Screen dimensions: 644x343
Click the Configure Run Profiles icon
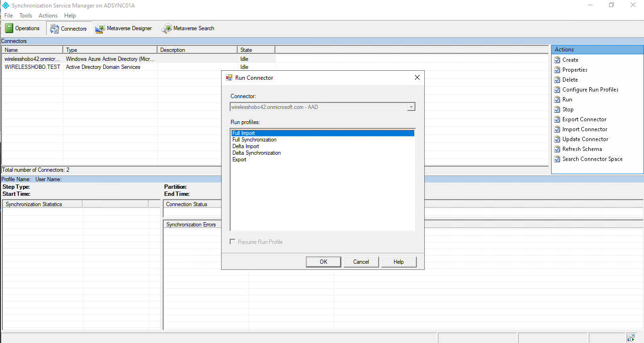(x=557, y=90)
